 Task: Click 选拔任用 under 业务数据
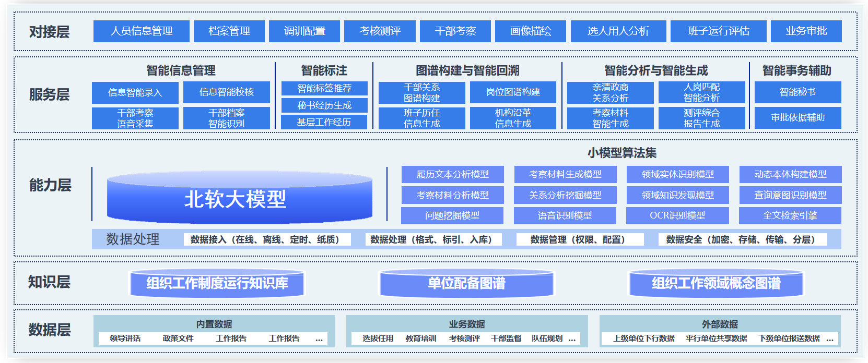click(378, 338)
